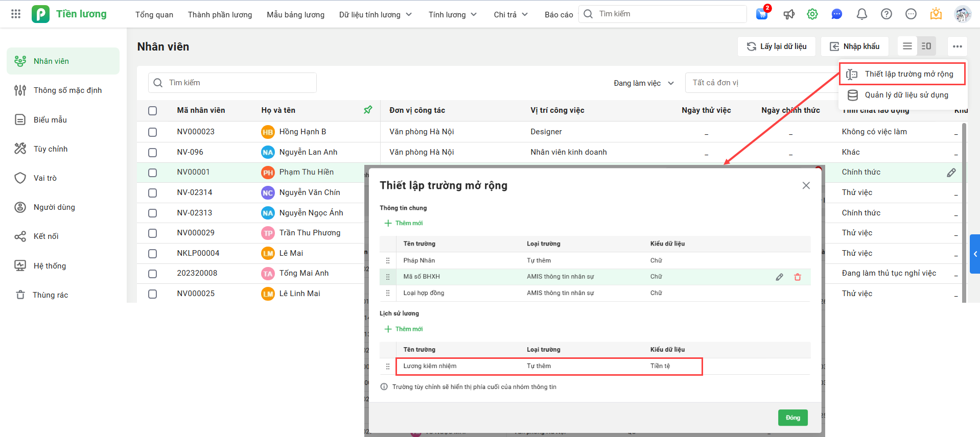Screen dimensions: 980x437
Task: Click the three-dots more options button
Action: click(x=958, y=46)
